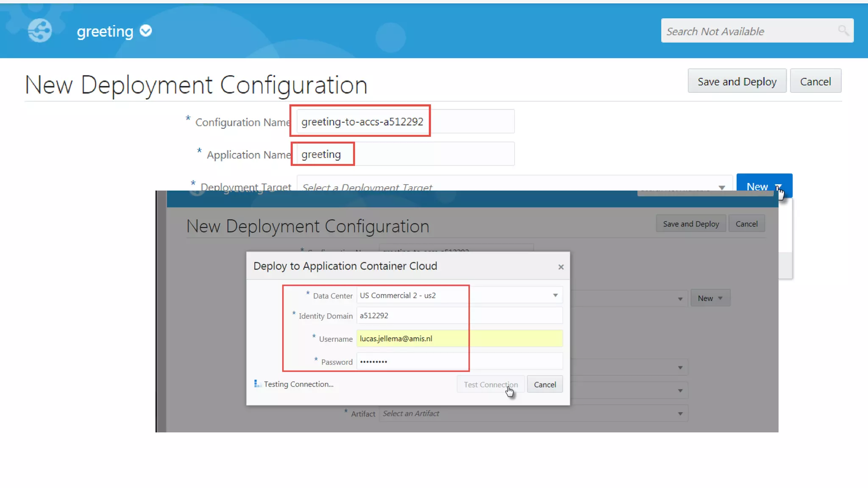Expand the Artifact dropdown arrow

point(680,413)
